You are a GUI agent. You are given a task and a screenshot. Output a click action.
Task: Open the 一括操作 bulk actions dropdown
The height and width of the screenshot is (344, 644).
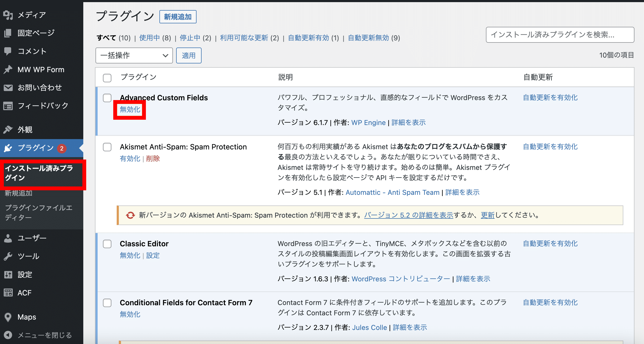[x=134, y=55]
